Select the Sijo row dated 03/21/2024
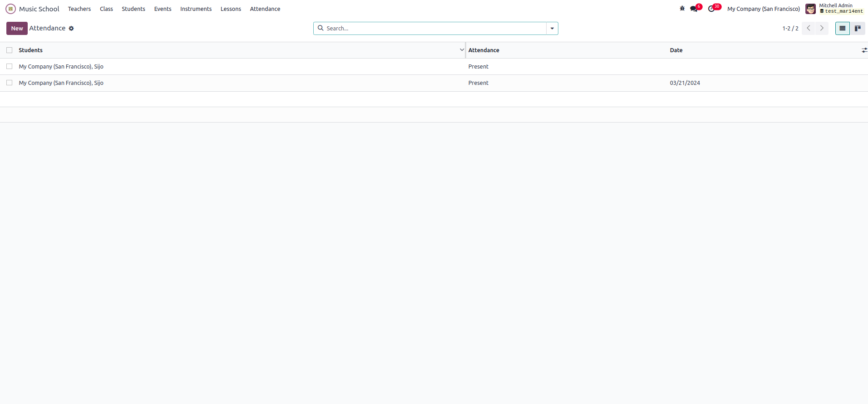Screen dimensions: 868x404 10,83
